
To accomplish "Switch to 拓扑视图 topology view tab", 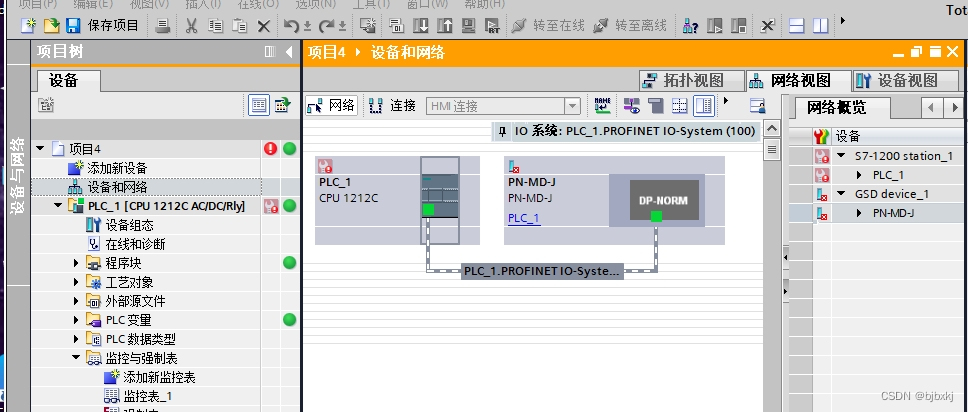I will (691, 80).
